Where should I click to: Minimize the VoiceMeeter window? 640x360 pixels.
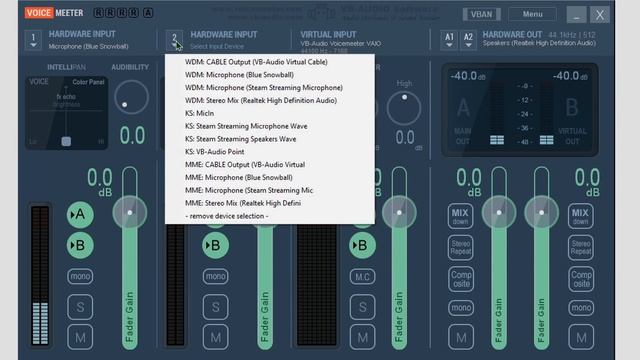[576, 15]
